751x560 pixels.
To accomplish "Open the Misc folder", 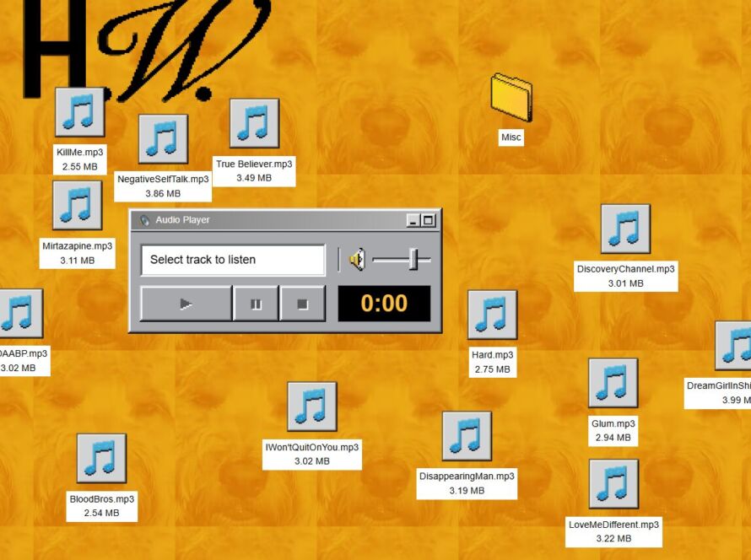I will (511, 98).
